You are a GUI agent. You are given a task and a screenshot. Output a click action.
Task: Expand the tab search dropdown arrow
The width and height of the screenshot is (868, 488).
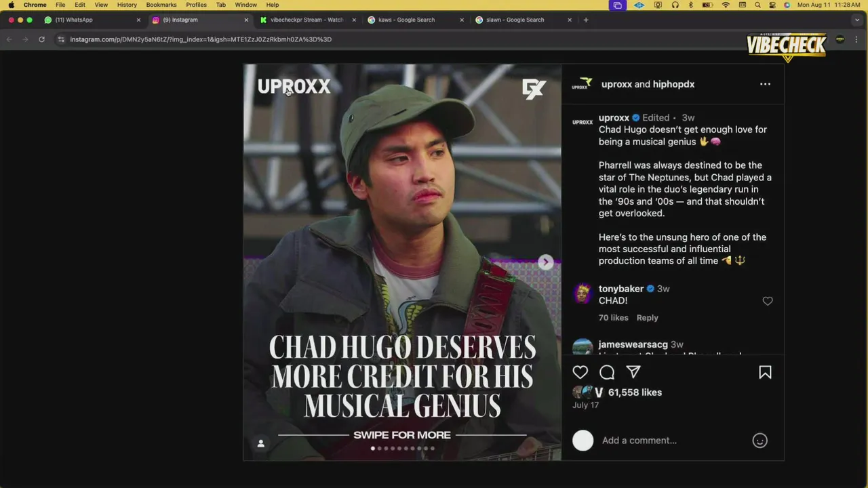point(857,20)
